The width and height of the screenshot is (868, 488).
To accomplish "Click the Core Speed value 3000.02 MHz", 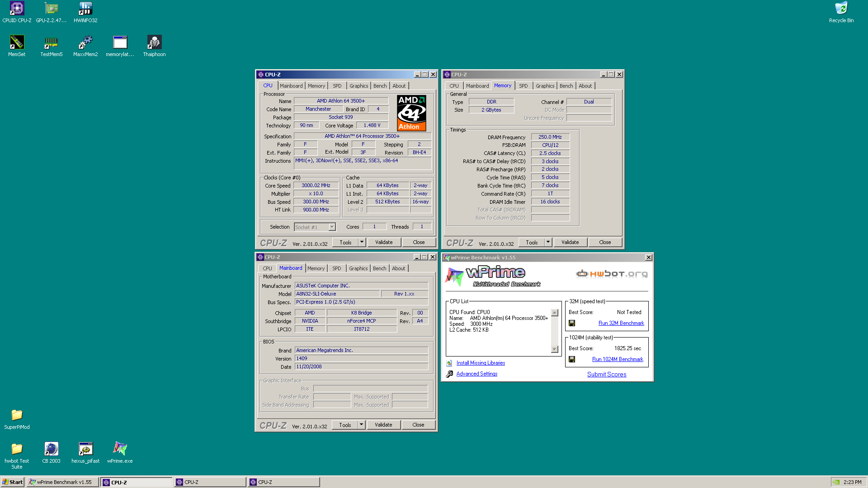I will 316,185.
